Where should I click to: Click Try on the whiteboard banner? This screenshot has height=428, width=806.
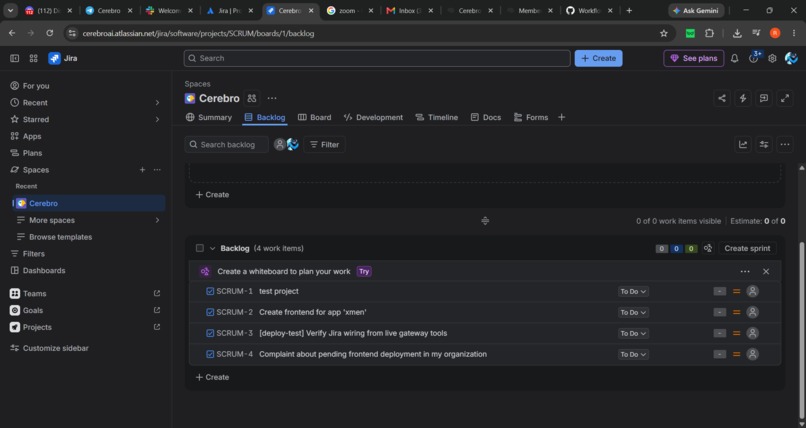point(364,271)
